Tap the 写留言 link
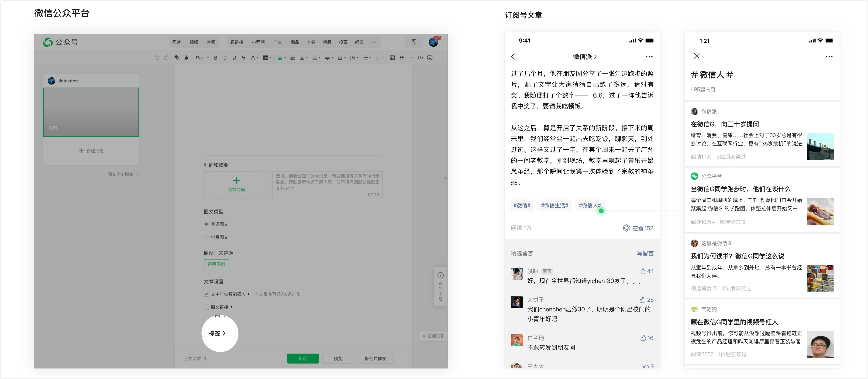This screenshot has width=868, height=379. pos(645,253)
